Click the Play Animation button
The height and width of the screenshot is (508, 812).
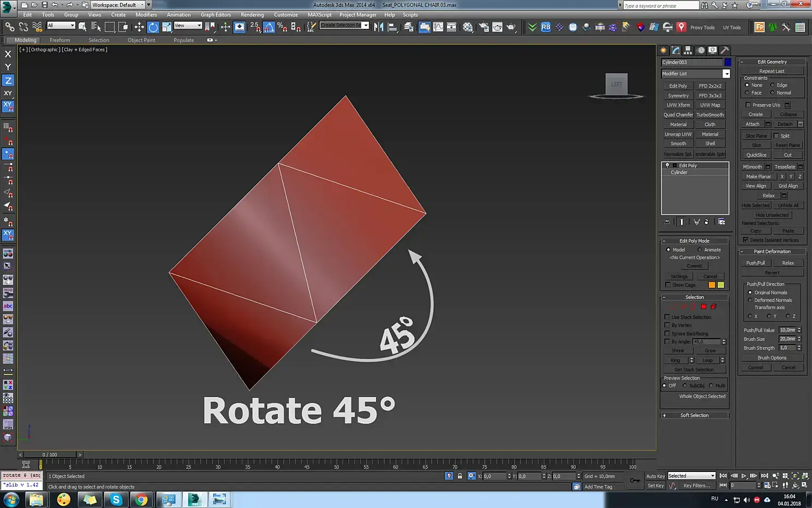pos(743,476)
